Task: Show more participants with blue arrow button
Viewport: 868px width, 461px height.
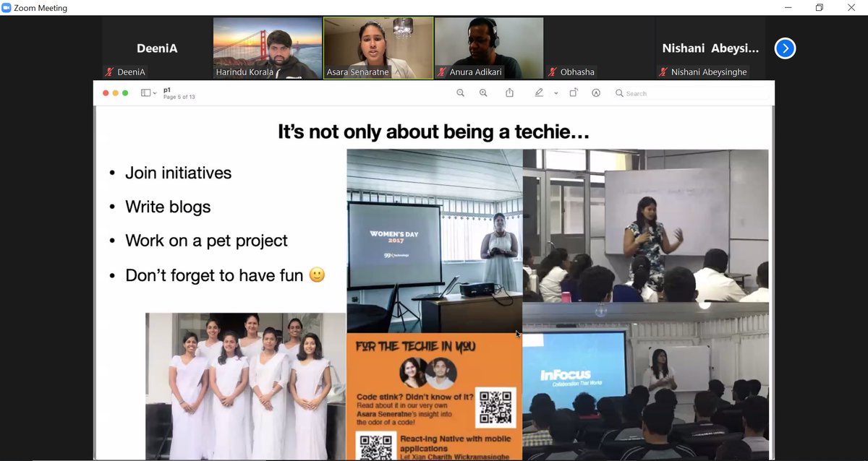Action: (785, 48)
